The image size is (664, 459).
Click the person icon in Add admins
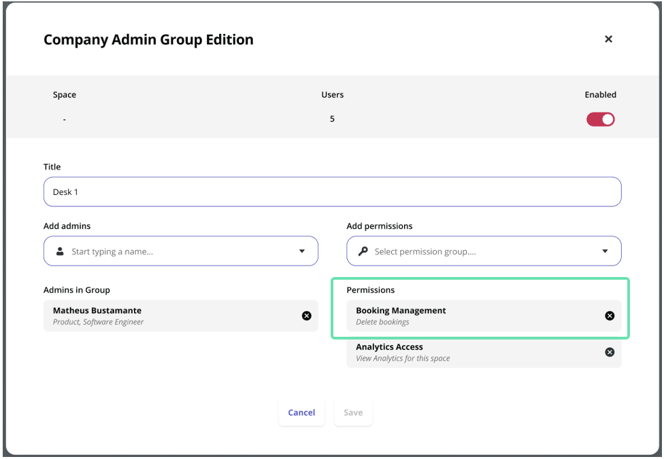[60, 252]
